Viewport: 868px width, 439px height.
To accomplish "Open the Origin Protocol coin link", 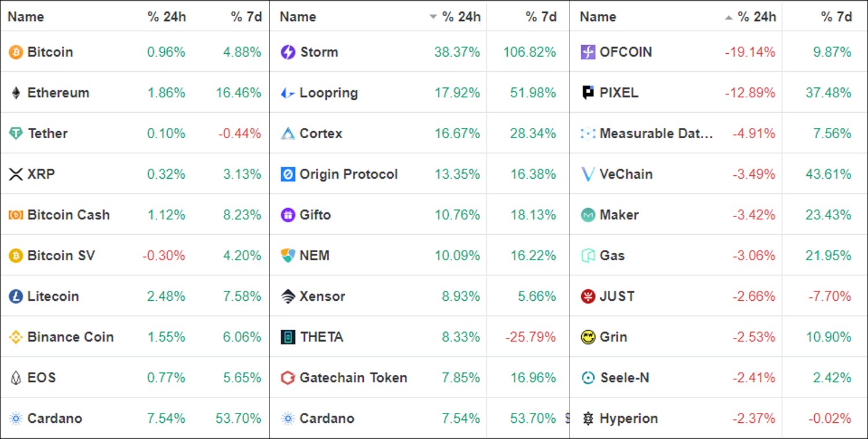I will pyautogui.click(x=348, y=174).
